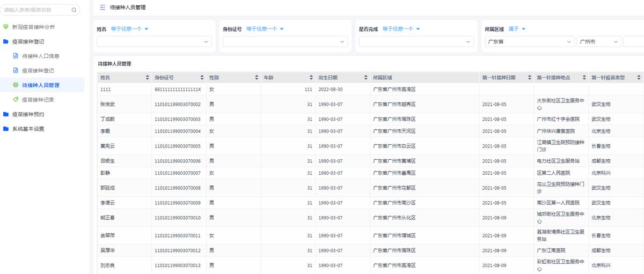Screen dimensions: 644x274
Task: Click the 待接种人员管理 green circle icon
Action: pos(16,85)
